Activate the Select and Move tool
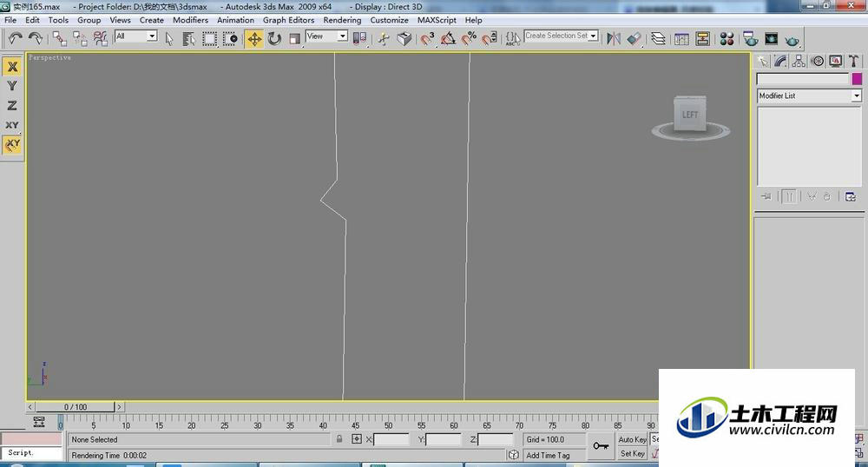This screenshot has width=868, height=467. pos(254,38)
